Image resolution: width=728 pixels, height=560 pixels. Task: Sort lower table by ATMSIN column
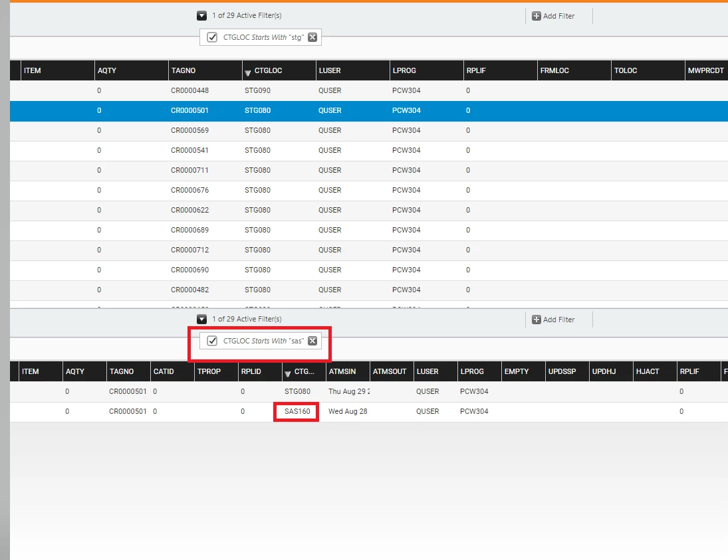[x=347, y=371]
